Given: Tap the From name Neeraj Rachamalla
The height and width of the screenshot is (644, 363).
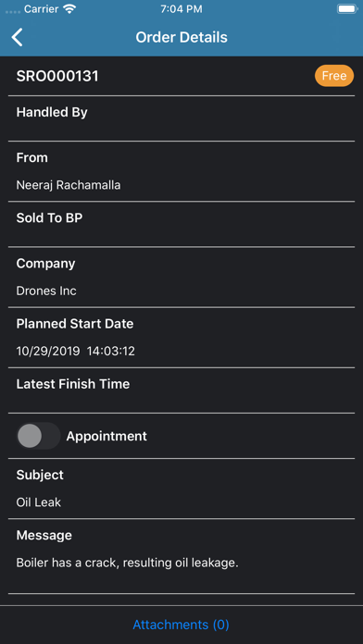Looking at the screenshot, I should pos(69,185).
